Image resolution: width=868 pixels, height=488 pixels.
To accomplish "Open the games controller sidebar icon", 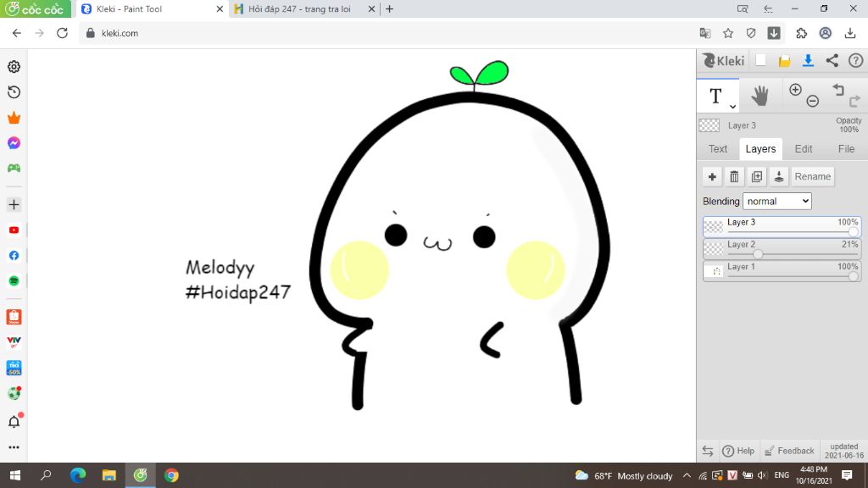I will tap(14, 169).
